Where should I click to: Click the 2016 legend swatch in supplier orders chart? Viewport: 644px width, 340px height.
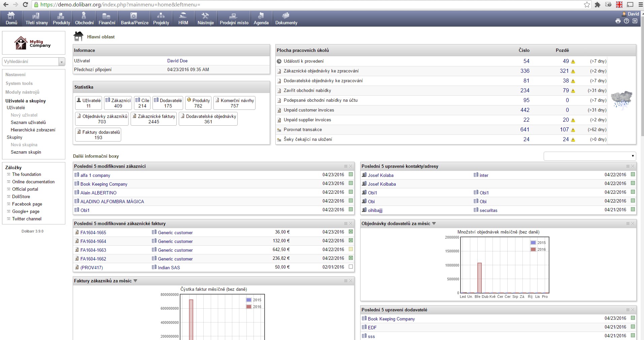tap(533, 249)
